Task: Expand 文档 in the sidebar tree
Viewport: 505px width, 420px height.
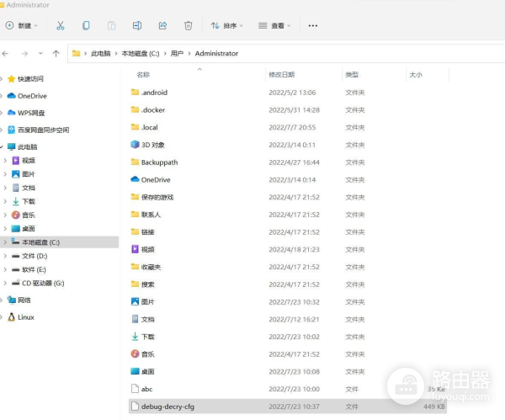Action: point(5,188)
